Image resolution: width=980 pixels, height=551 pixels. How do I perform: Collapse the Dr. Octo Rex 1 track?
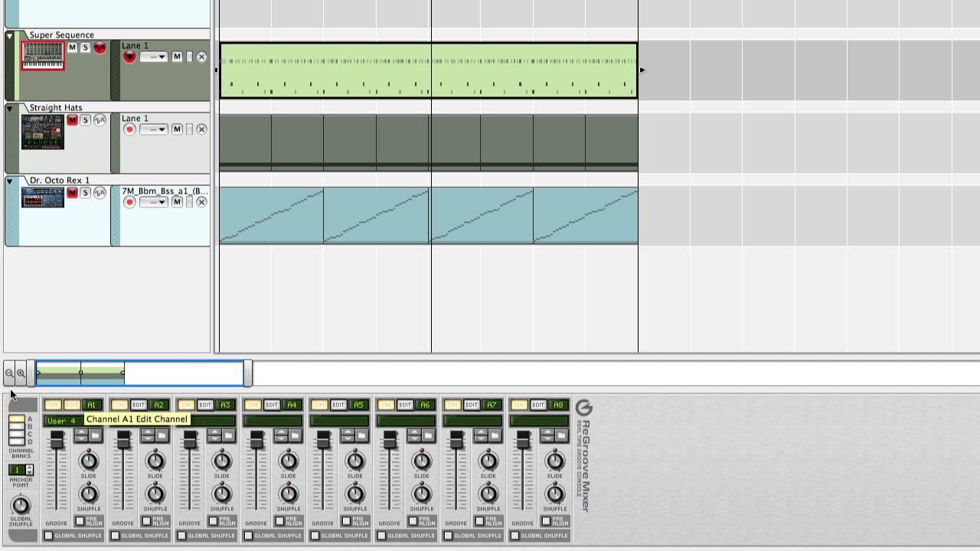pos(10,181)
